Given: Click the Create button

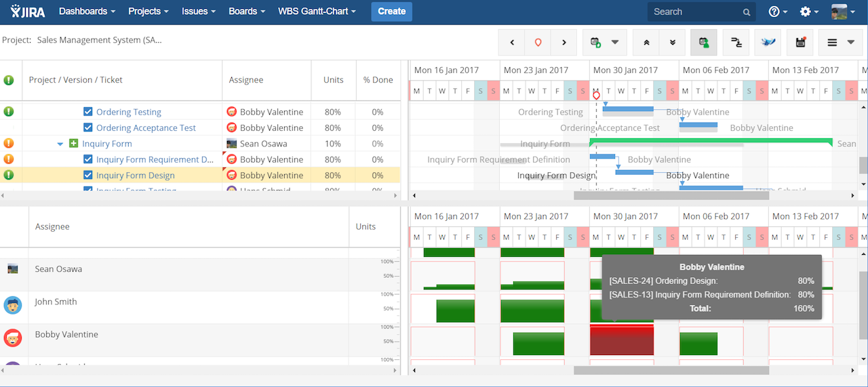Looking at the screenshot, I should point(391,12).
